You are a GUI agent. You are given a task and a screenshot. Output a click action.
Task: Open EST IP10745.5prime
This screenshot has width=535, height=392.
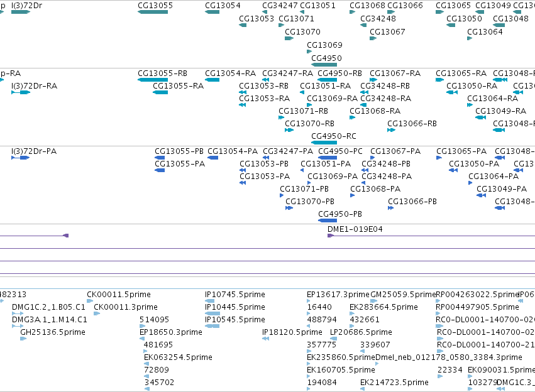pos(210,301)
